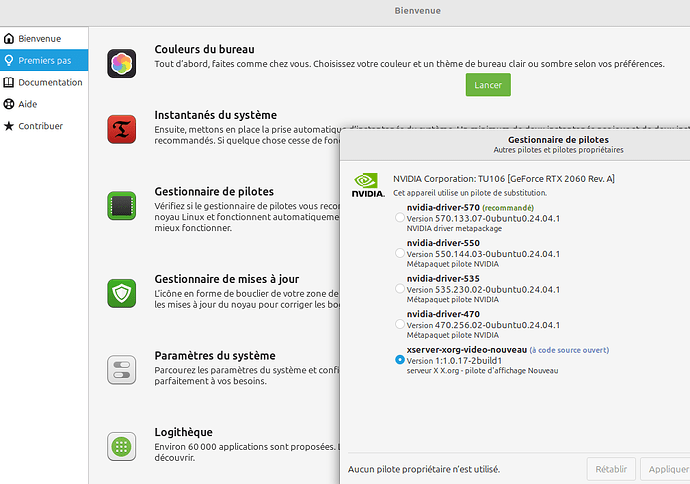This screenshot has height=484, width=690.
Task: Click 'Aucun pilote propriétaire n'est utilisé.' status text
Action: click(x=424, y=469)
